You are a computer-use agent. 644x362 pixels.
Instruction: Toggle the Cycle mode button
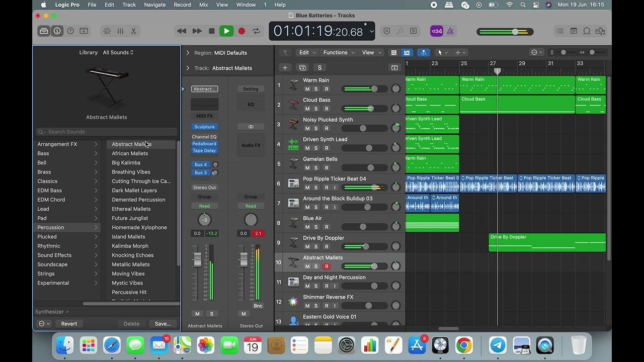point(257,31)
